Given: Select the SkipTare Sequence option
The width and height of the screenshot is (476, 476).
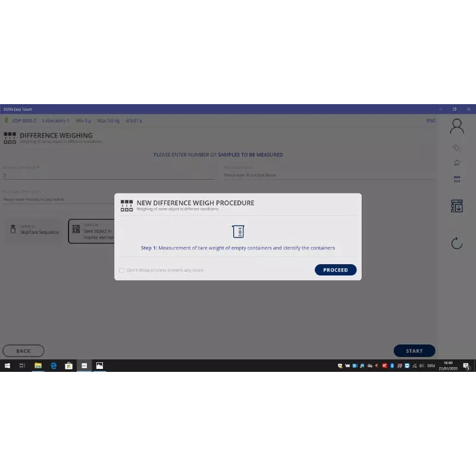Looking at the screenshot, I should (x=35, y=230).
